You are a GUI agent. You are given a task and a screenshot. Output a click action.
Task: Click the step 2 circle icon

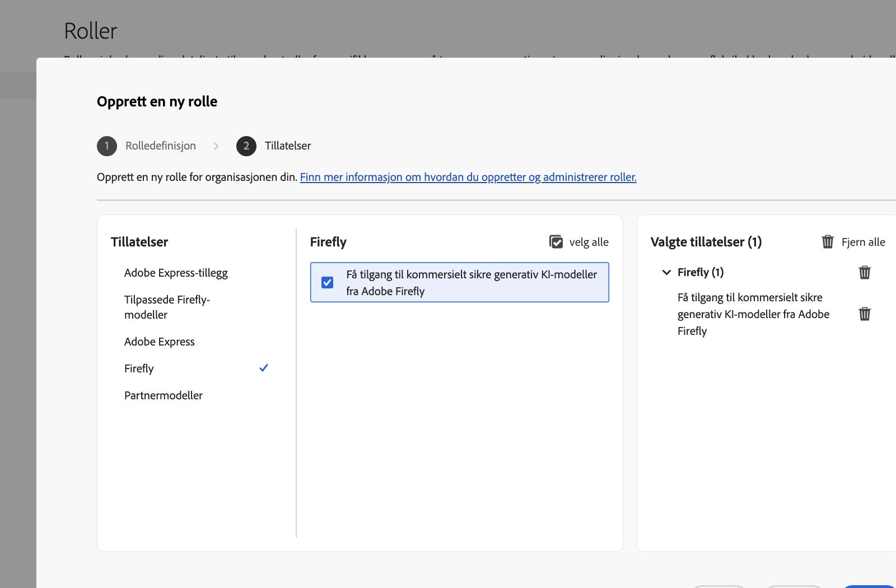(x=246, y=146)
